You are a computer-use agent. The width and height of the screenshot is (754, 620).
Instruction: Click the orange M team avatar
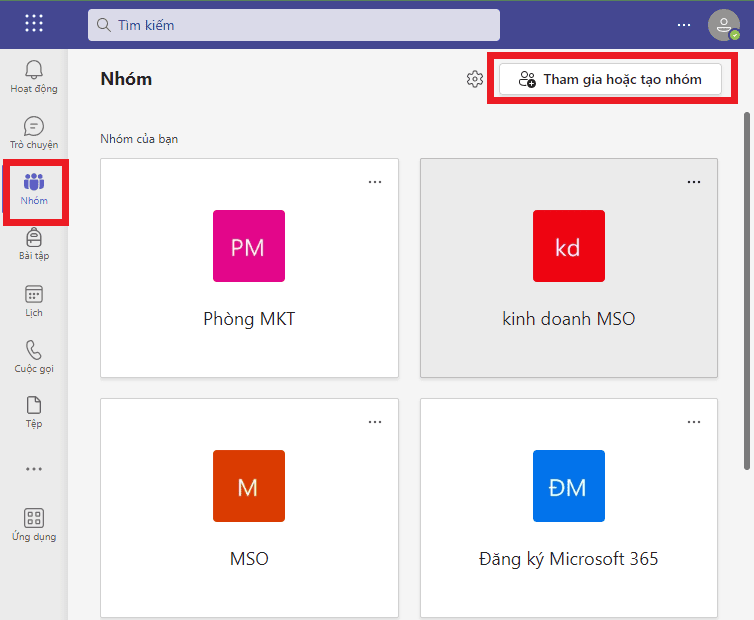(x=249, y=486)
